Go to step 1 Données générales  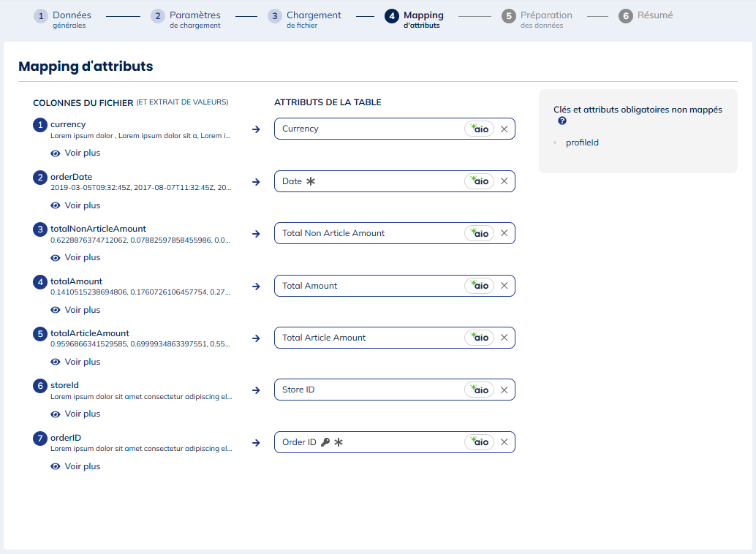click(x=62, y=19)
